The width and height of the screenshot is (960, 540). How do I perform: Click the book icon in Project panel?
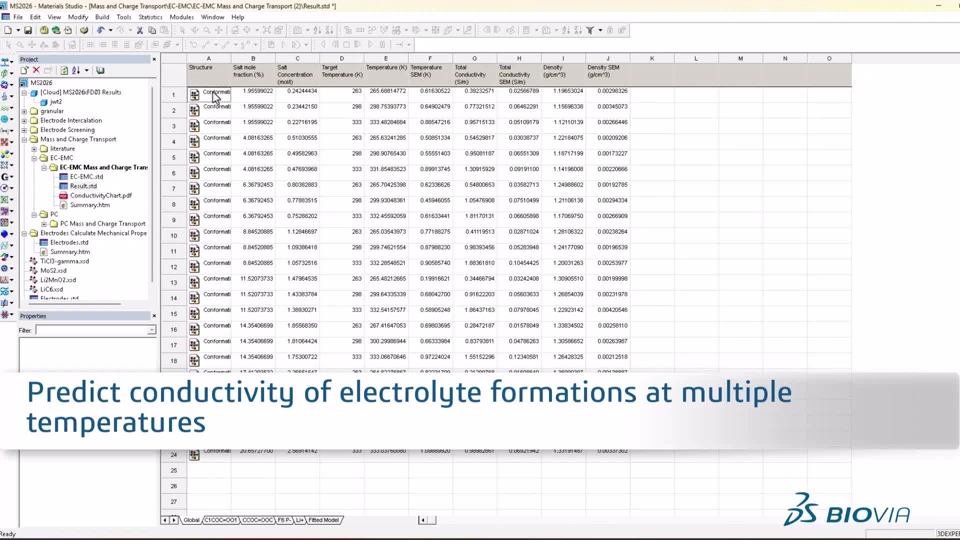click(100, 70)
